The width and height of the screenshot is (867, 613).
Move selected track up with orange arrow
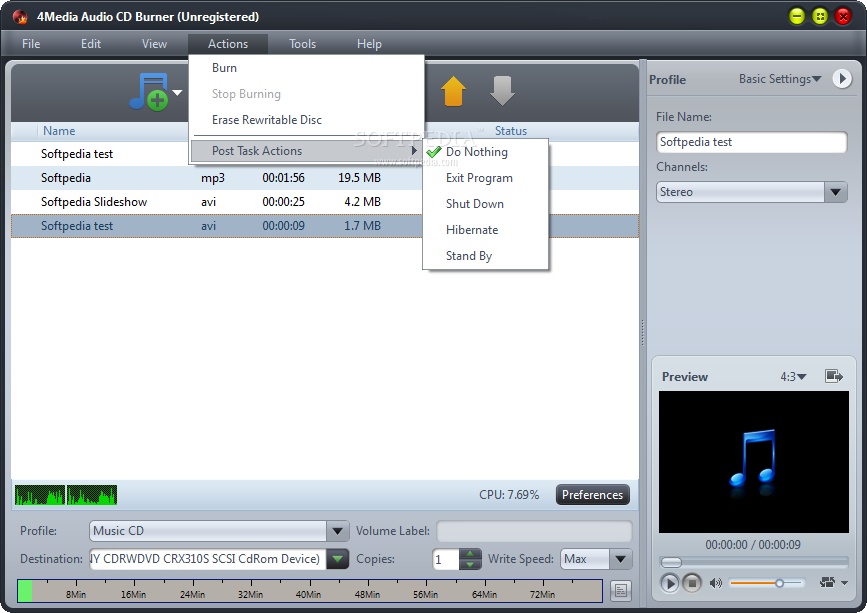pyautogui.click(x=453, y=91)
